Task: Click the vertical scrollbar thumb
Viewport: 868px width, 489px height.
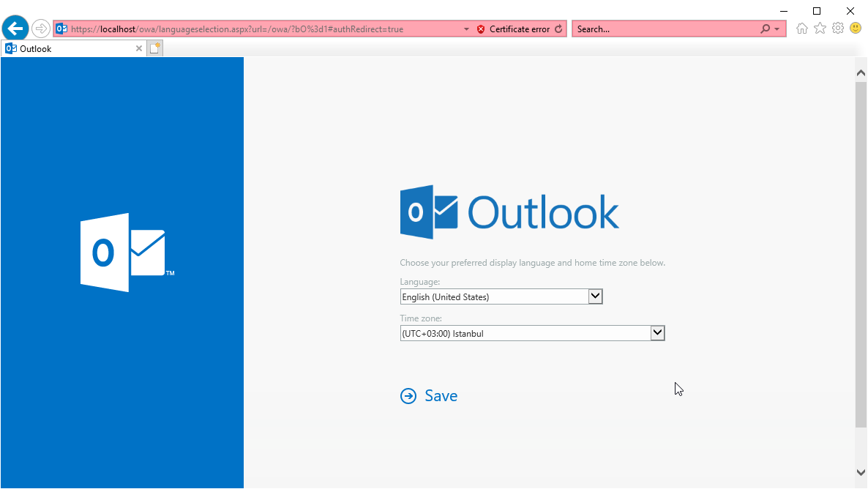Action: 861,255
